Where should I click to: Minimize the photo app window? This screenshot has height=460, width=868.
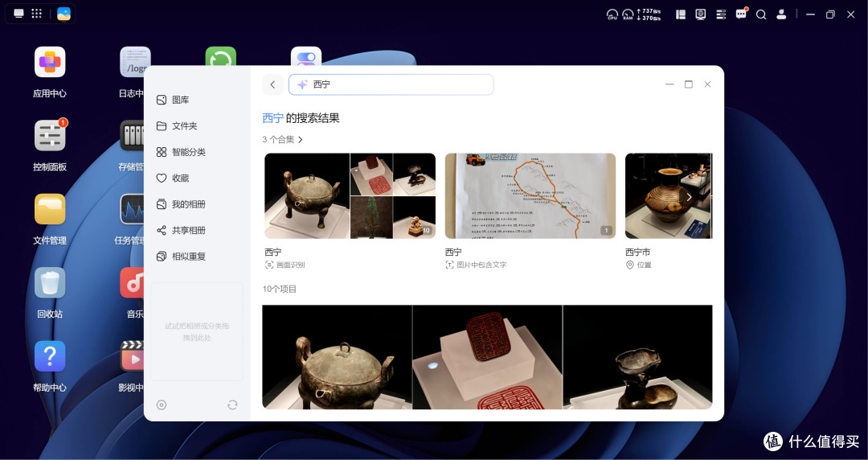(x=669, y=84)
